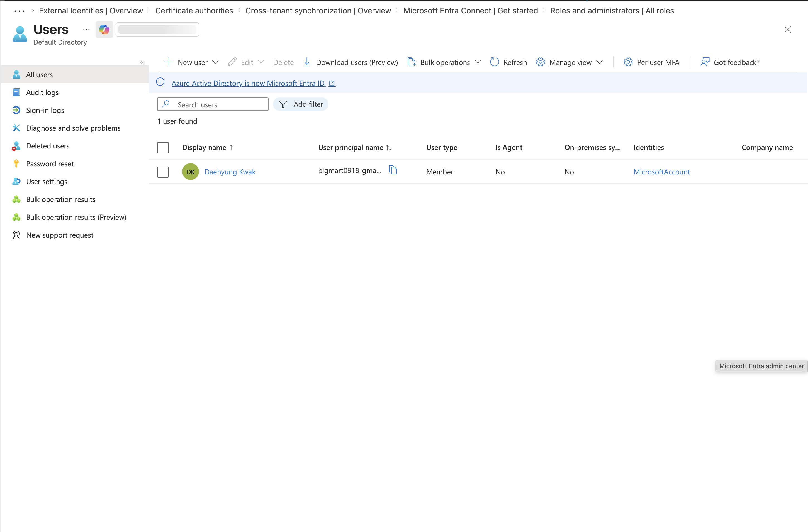The height and width of the screenshot is (532, 808).
Task: Expand the Bulk operations dropdown chevron
Action: pyautogui.click(x=478, y=62)
